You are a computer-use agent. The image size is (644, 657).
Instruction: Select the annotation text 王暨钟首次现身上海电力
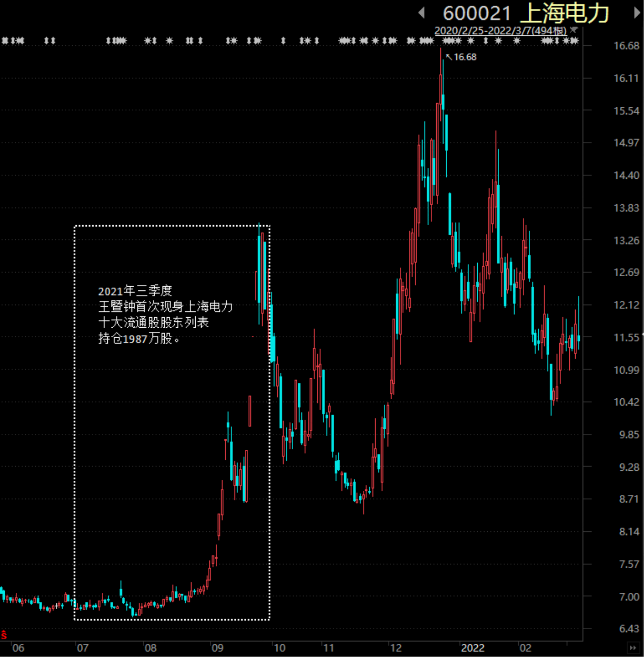tap(166, 307)
